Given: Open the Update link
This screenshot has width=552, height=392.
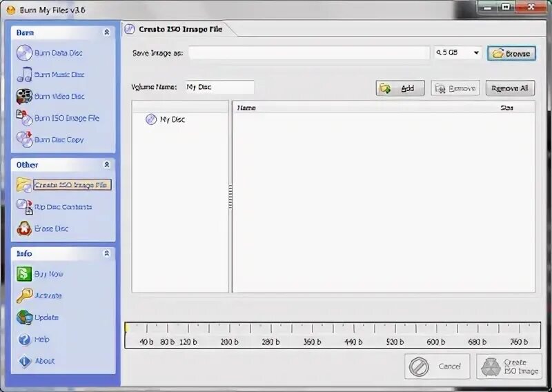Looking at the screenshot, I should click(46, 317).
